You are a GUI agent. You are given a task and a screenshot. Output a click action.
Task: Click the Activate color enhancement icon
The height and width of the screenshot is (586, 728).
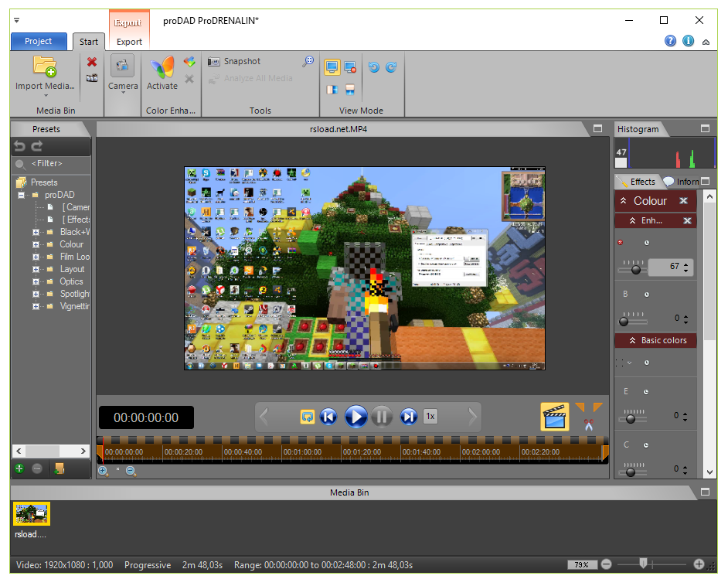point(162,69)
